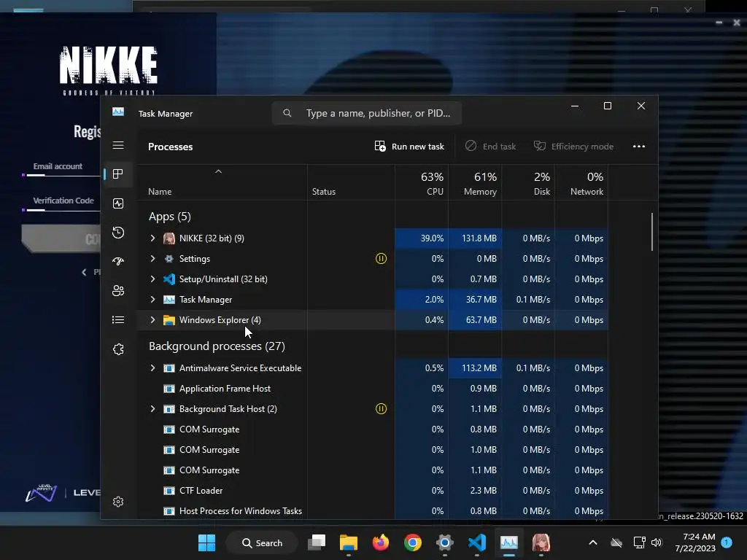Open the notification bell in the taskbar
747x560 pixels.
point(727,542)
